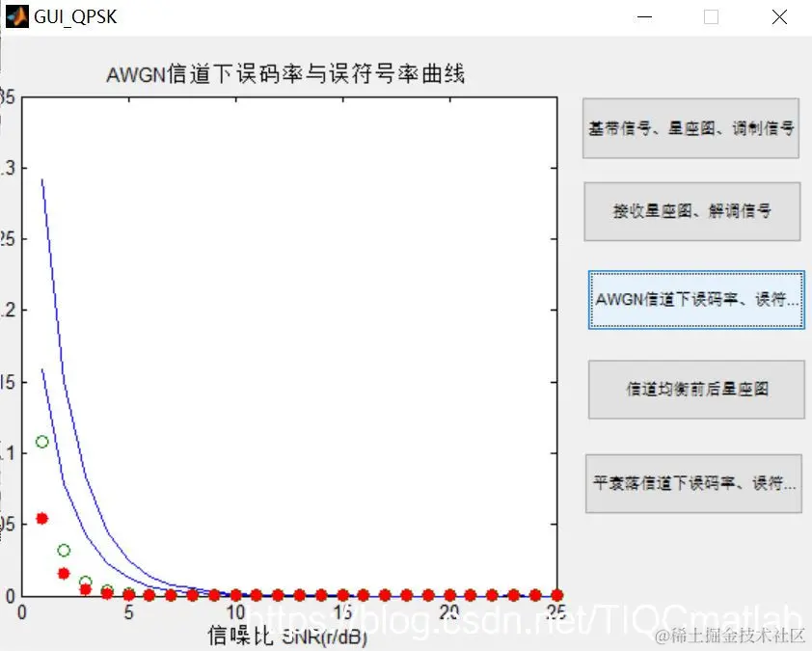Image resolution: width=812 pixels, height=651 pixels.
Task: Click the 稀土掘金技术社区 watermark text
Action: tap(730, 637)
